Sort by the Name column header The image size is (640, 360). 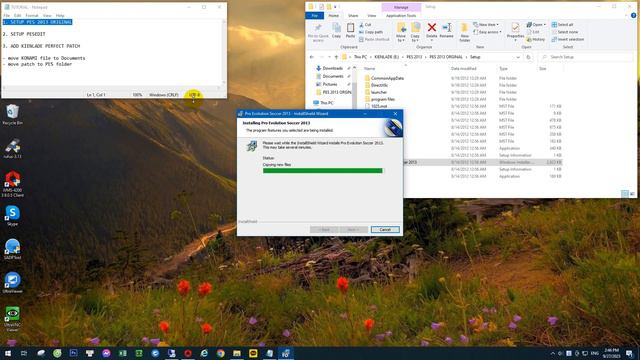tap(369, 69)
